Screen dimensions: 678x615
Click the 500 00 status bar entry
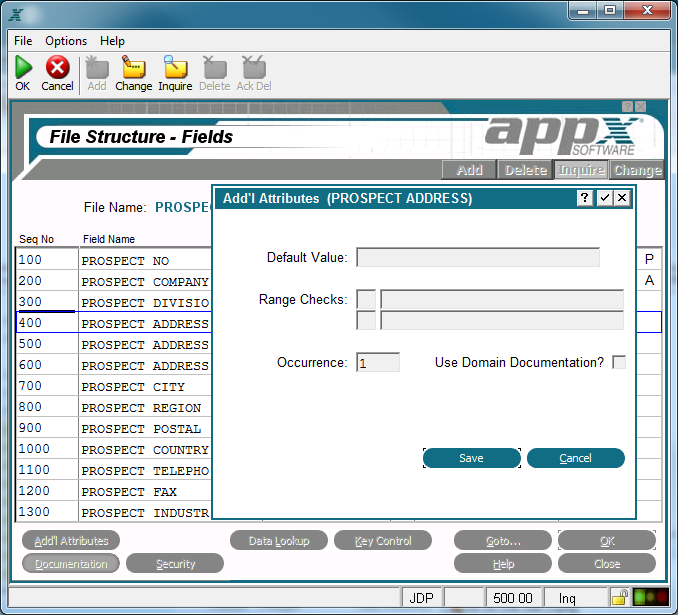tap(513, 598)
